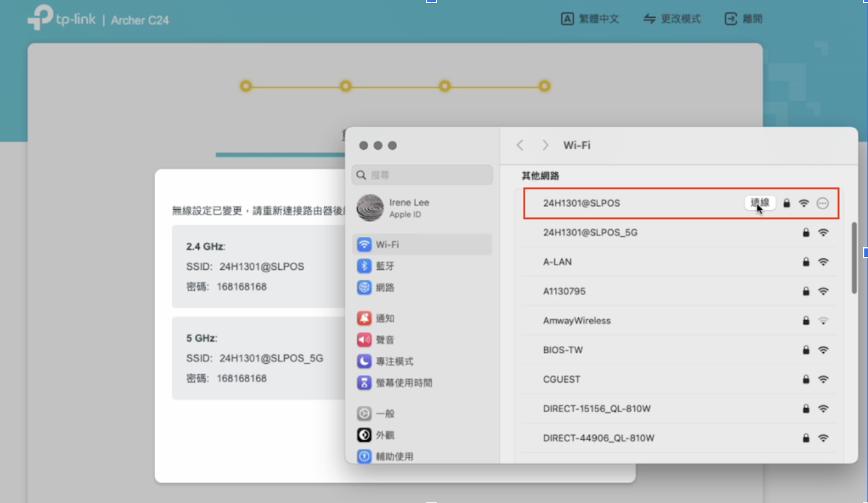Select 24H1301@SLPOS_5G network
The height and width of the screenshot is (503, 868).
coord(680,232)
